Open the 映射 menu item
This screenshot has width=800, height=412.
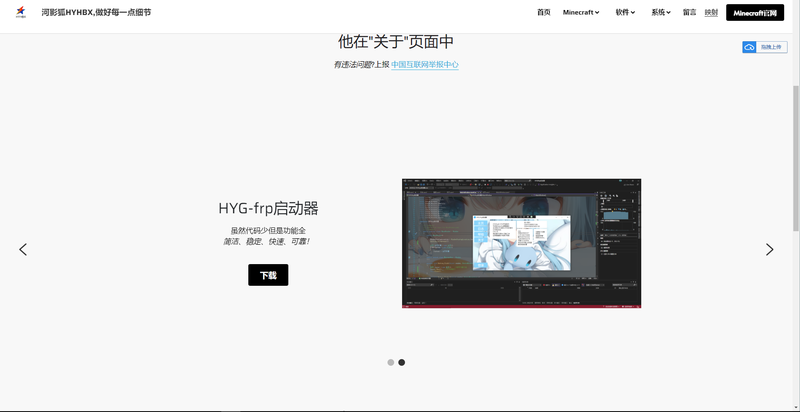711,12
